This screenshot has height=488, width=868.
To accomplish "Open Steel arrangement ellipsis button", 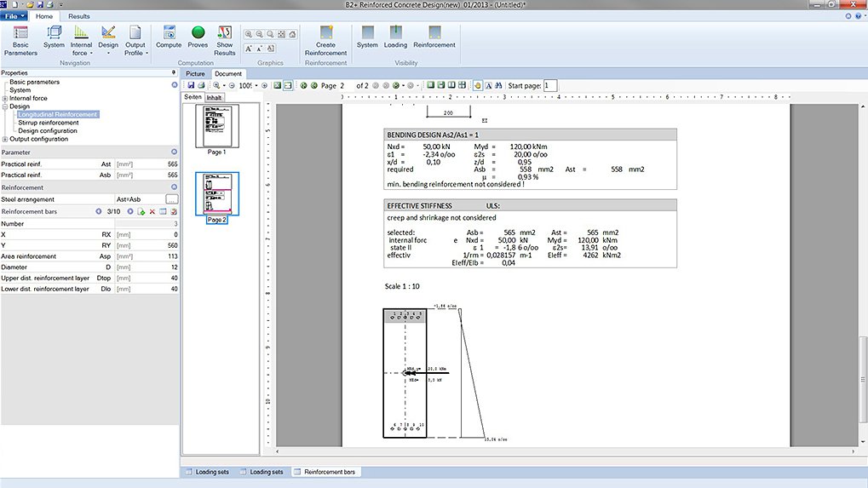I will pyautogui.click(x=172, y=199).
